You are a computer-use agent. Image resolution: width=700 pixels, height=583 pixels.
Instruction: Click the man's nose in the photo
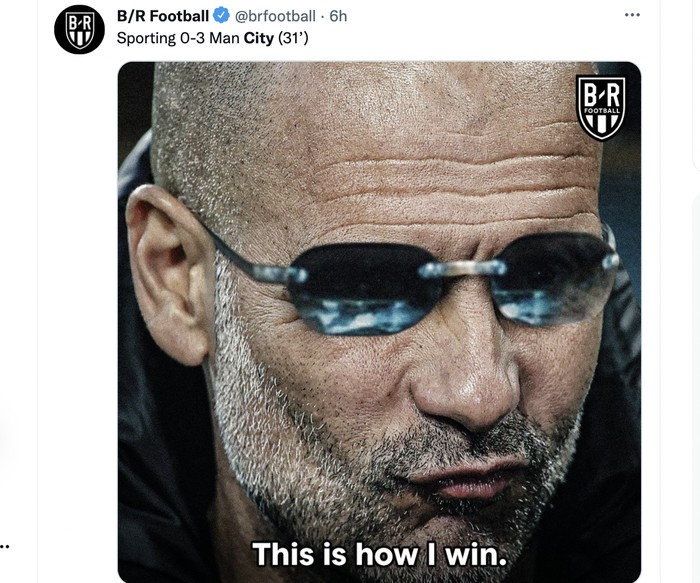click(x=468, y=380)
